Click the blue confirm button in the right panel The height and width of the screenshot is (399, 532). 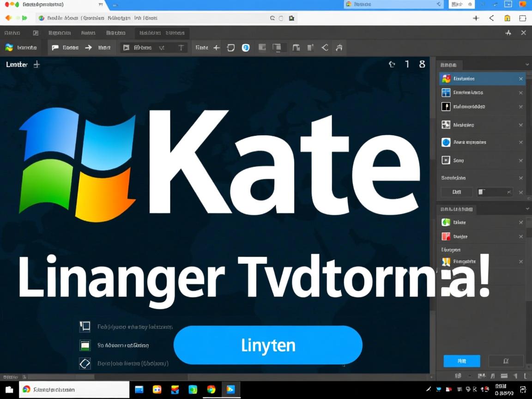pos(462,361)
